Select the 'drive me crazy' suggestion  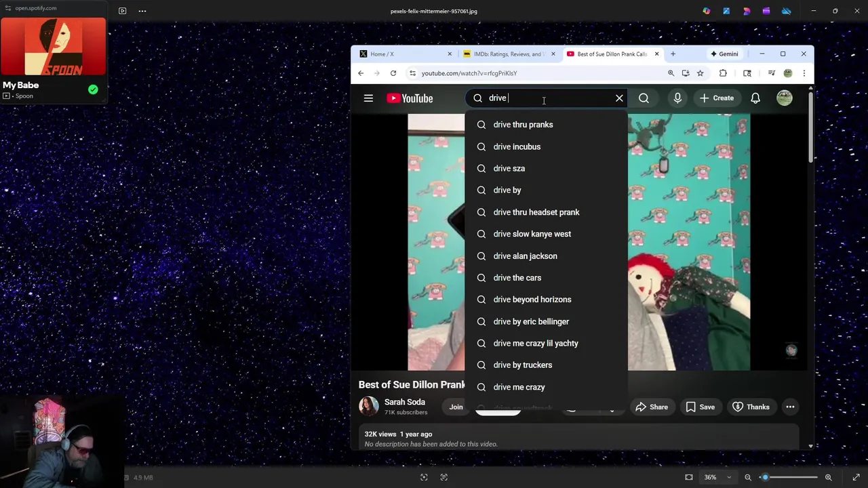pos(547,387)
